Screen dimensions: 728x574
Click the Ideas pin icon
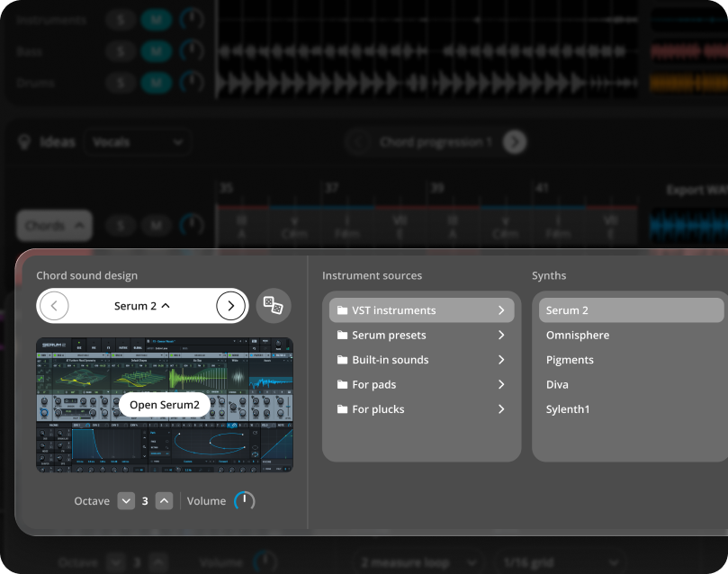click(x=24, y=142)
